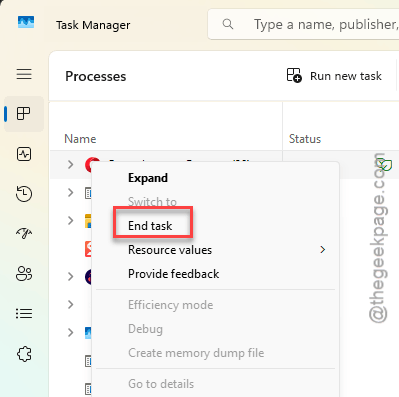Select Go to details menu entry
The width and height of the screenshot is (399, 397).
coord(161,384)
